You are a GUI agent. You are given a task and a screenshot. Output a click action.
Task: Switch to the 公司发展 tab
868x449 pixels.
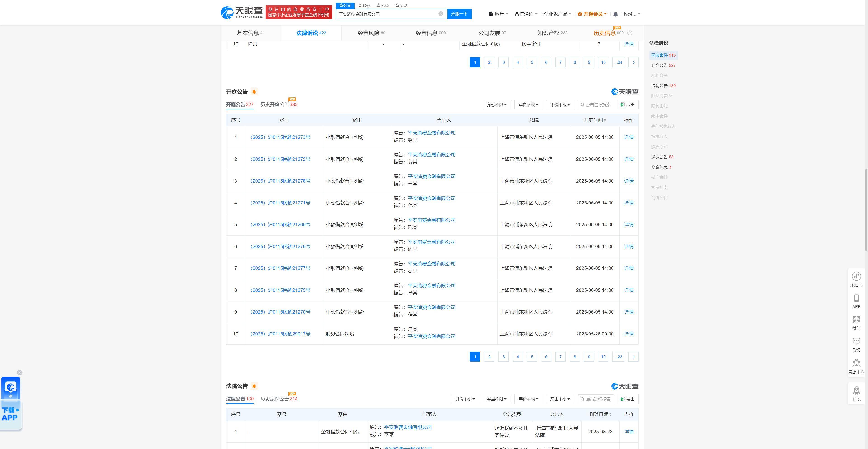[x=492, y=33]
